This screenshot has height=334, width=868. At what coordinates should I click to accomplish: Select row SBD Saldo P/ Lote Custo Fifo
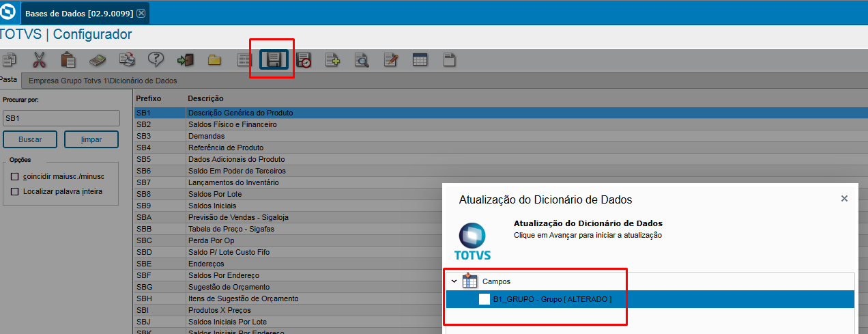pyautogui.click(x=287, y=252)
